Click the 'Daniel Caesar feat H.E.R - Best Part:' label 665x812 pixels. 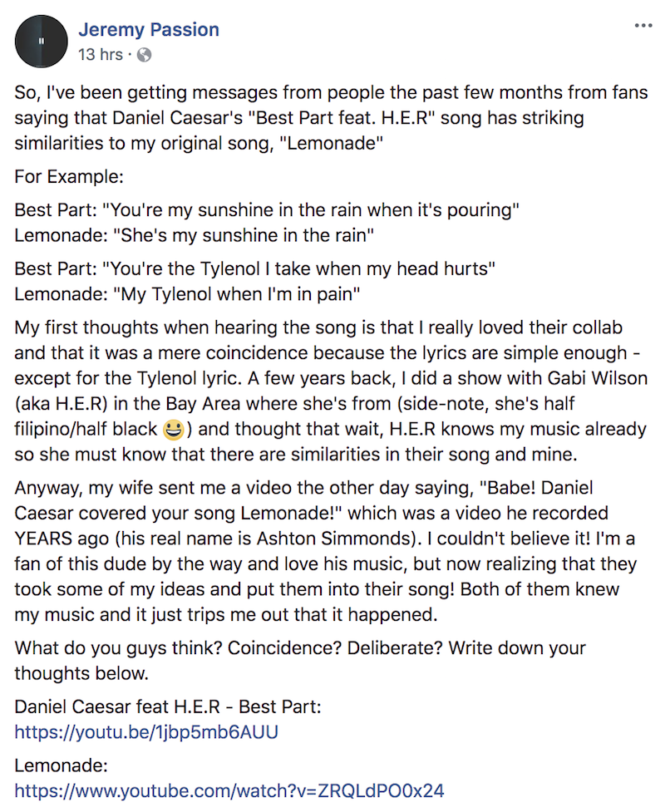point(168,707)
